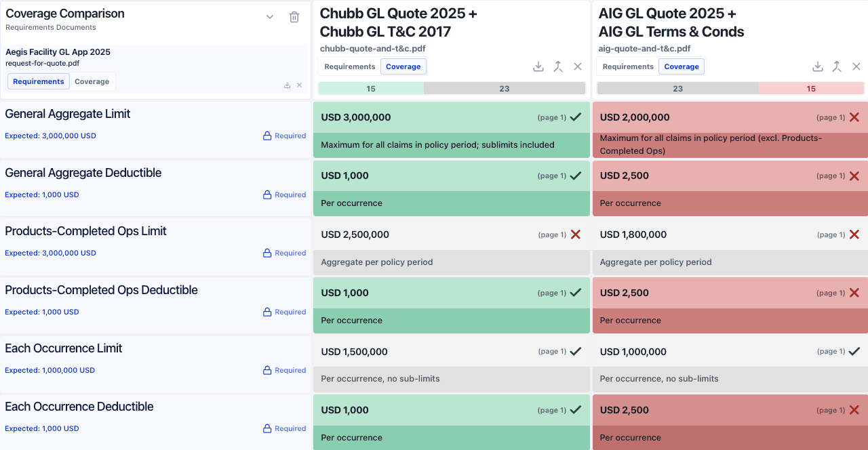The width and height of the screenshot is (868, 450).
Task: Open Requirements tab in AIG quote column
Action: point(628,66)
